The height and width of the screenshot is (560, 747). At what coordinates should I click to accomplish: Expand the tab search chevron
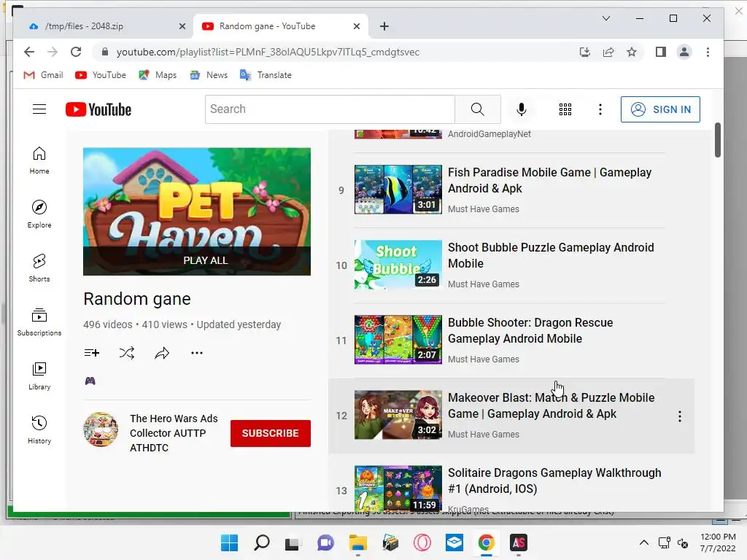(x=606, y=18)
